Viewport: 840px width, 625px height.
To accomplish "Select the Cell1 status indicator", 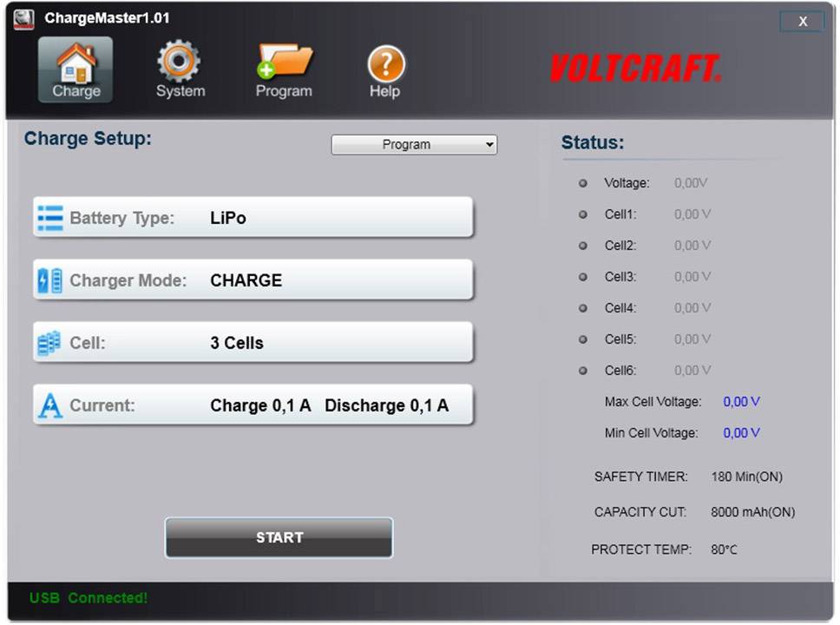I will (x=582, y=214).
